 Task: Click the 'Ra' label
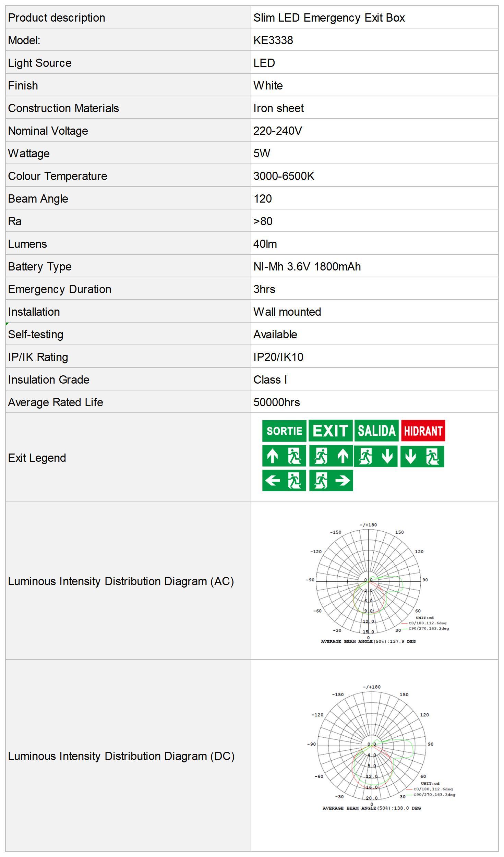point(15,221)
